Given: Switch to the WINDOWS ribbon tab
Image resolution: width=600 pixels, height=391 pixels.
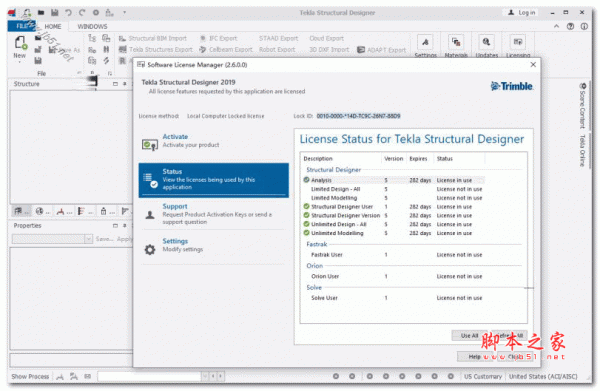Looking at the screenshot, I should coord(92,26).
